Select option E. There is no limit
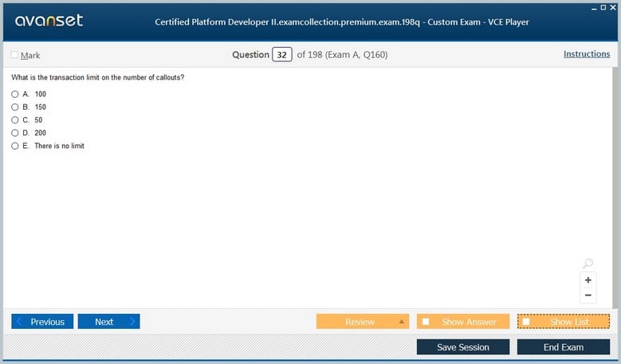 pyautogui.click(x=15, y=146)
